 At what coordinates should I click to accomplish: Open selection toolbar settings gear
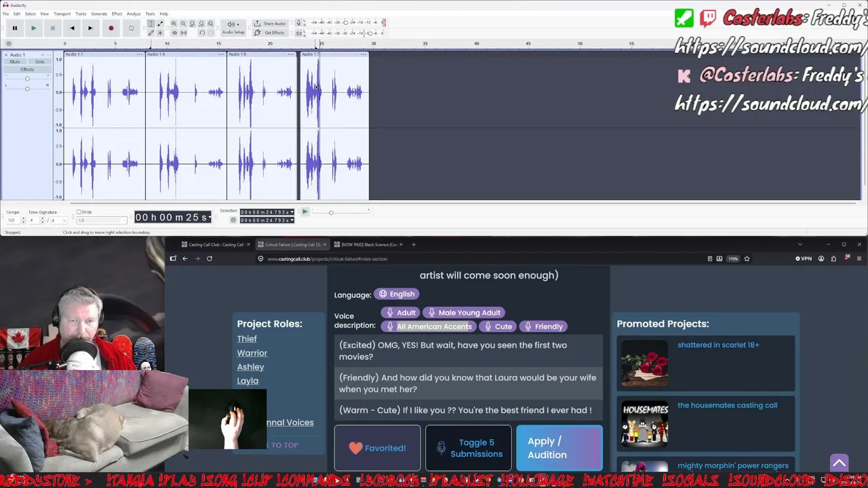(233, 220)
